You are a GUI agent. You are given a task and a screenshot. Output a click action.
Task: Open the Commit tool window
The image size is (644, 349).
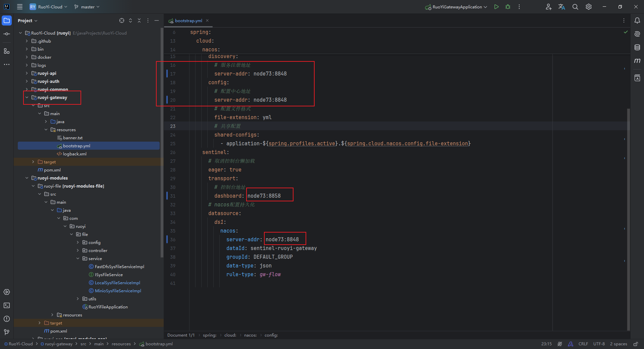click(x=7, y=34)
